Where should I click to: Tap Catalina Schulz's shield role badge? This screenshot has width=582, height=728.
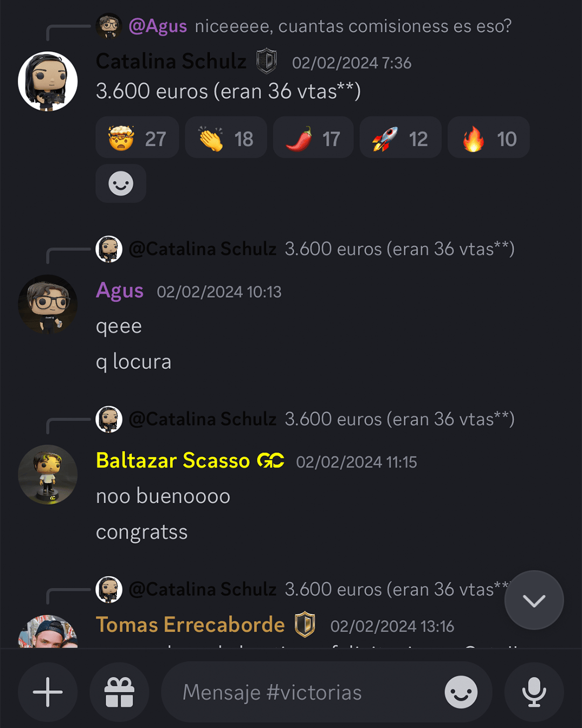coord(266,61)
